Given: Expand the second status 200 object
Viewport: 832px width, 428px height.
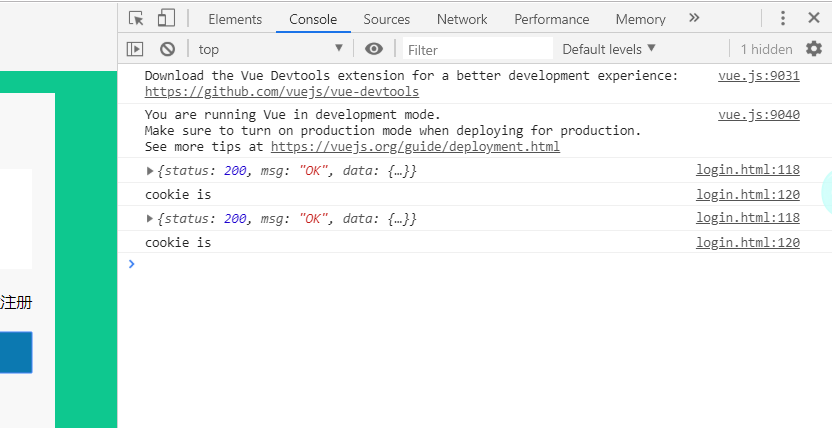Looking at the screenshot, I should (150, 218).
